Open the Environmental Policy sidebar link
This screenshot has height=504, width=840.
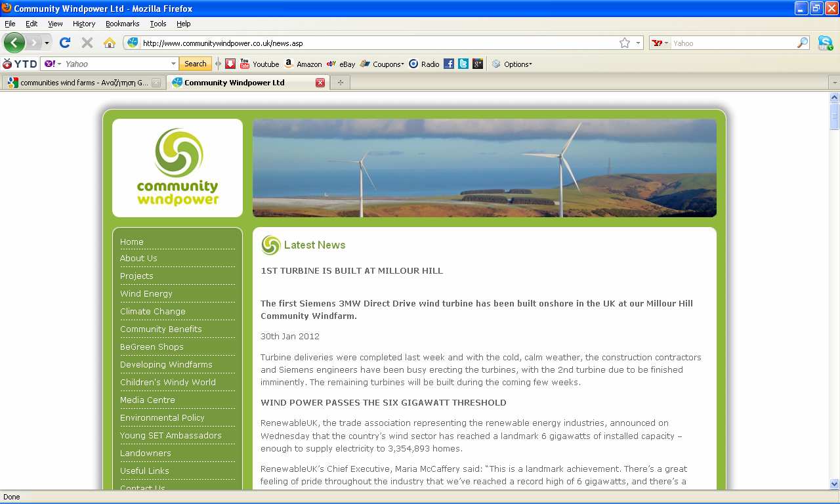click(x=162, y=418)
